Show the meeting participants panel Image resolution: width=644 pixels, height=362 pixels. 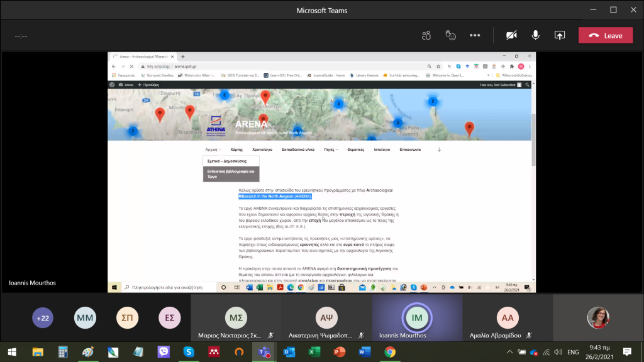[426, 36]
